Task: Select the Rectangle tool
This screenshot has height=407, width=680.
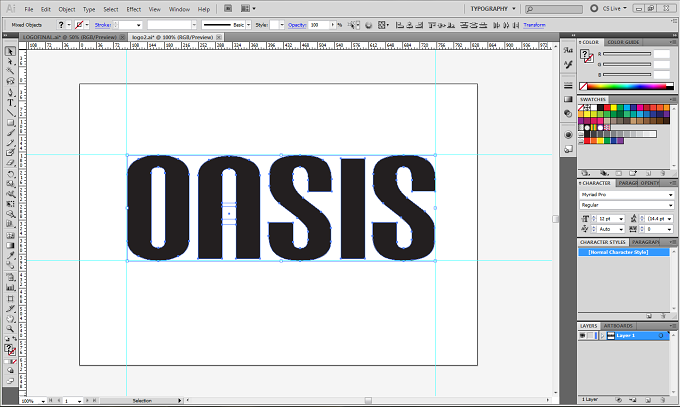Action: 10,123
